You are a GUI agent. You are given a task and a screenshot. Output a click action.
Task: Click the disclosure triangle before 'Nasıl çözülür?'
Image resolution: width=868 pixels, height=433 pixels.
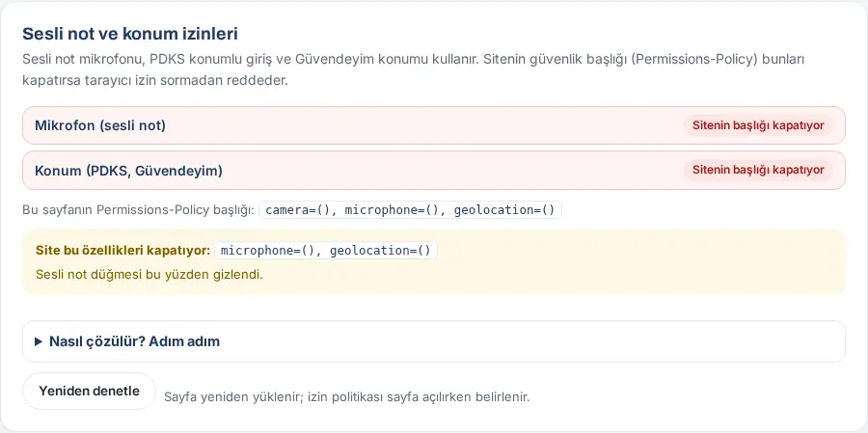tap(39, 341)
